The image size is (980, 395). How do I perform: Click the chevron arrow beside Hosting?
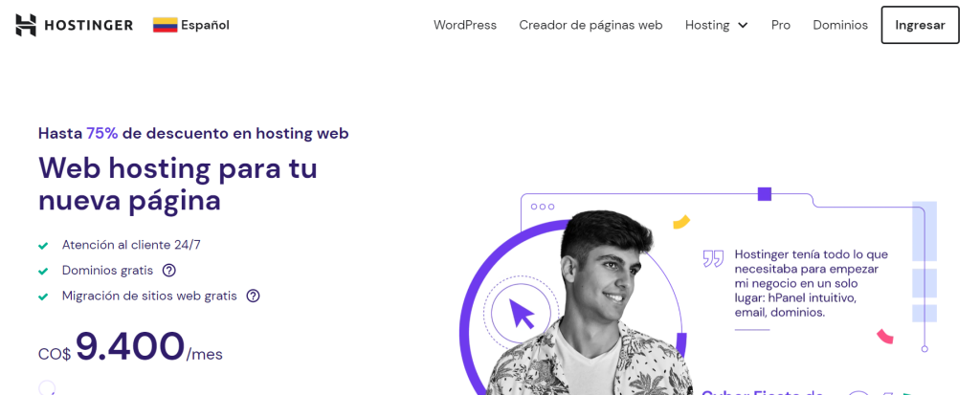743,26
